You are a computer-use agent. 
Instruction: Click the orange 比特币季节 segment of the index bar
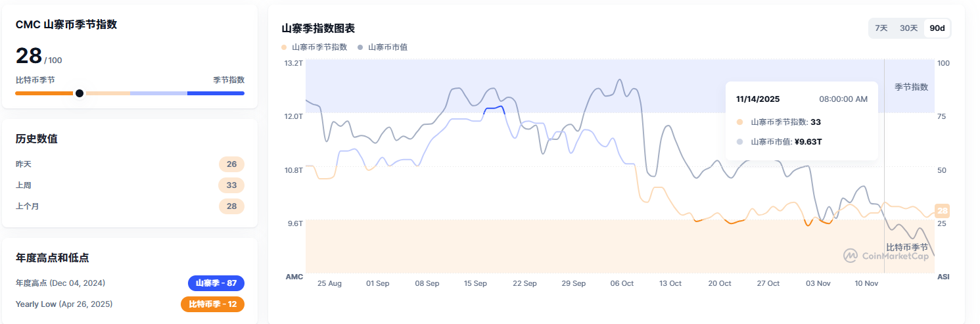[43, 93]
